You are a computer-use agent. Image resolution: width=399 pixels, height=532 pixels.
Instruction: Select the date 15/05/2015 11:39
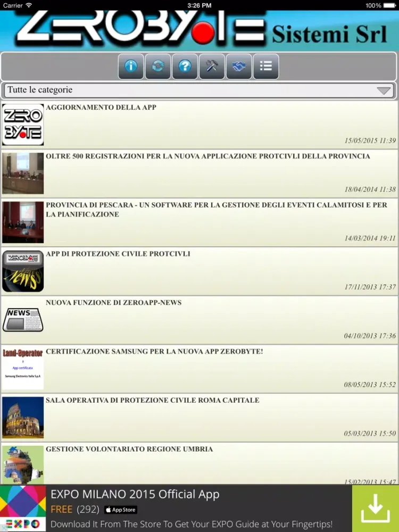coord(370,140)
